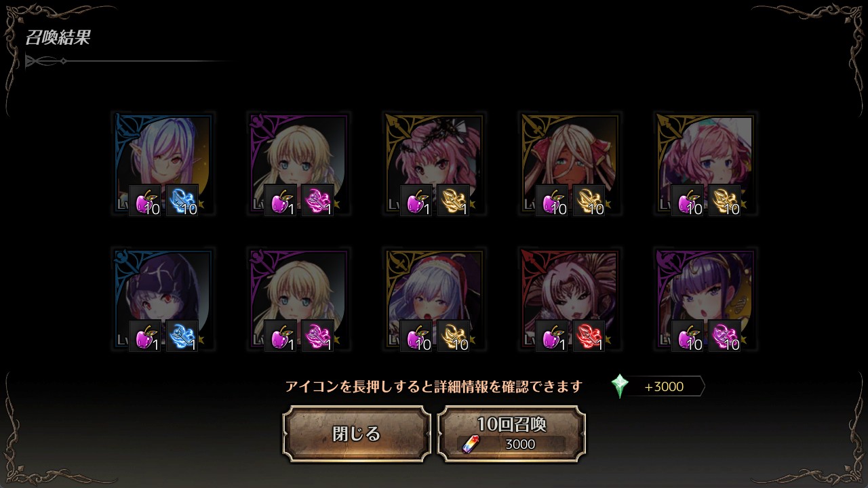868x488 pixels.
Task: Select the red-framed pink-haired character portrait
Action: pos(570,300)
